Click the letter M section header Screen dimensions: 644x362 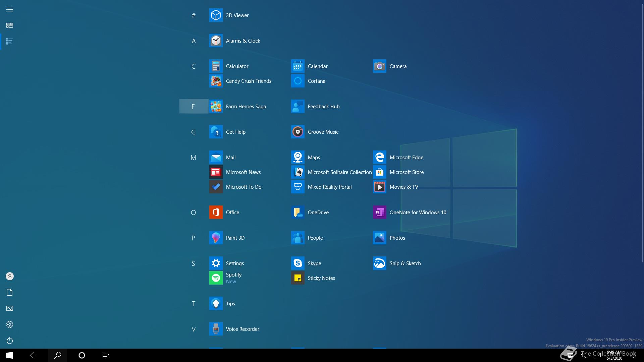click(194, 158)
